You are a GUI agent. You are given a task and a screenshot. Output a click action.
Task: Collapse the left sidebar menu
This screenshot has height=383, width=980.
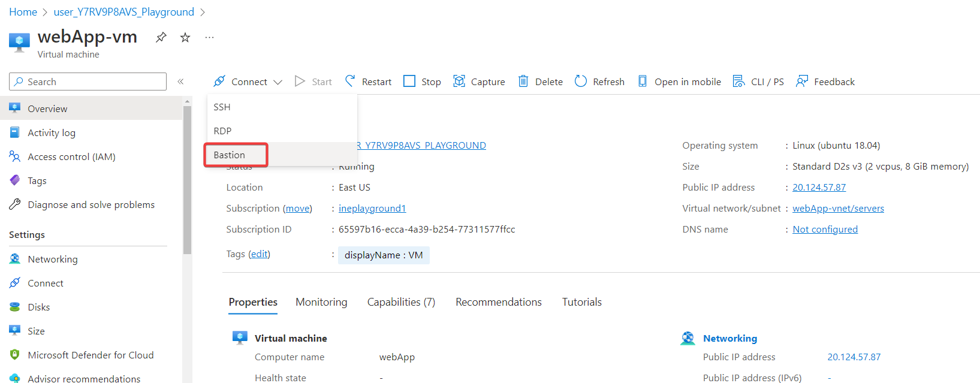[x=180, y=82]
